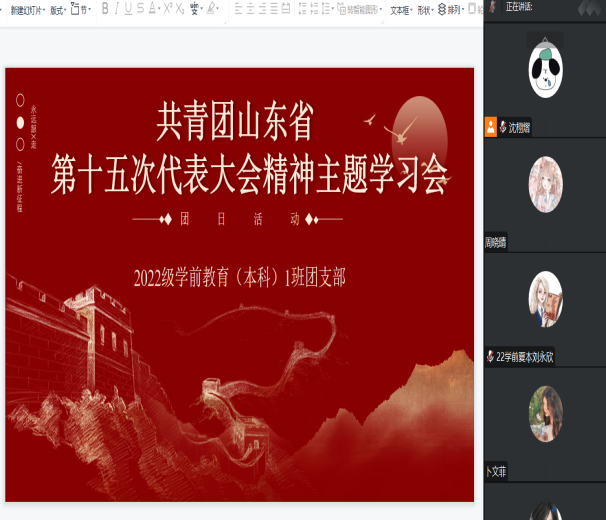Click the 转智能图形 button

361,10
